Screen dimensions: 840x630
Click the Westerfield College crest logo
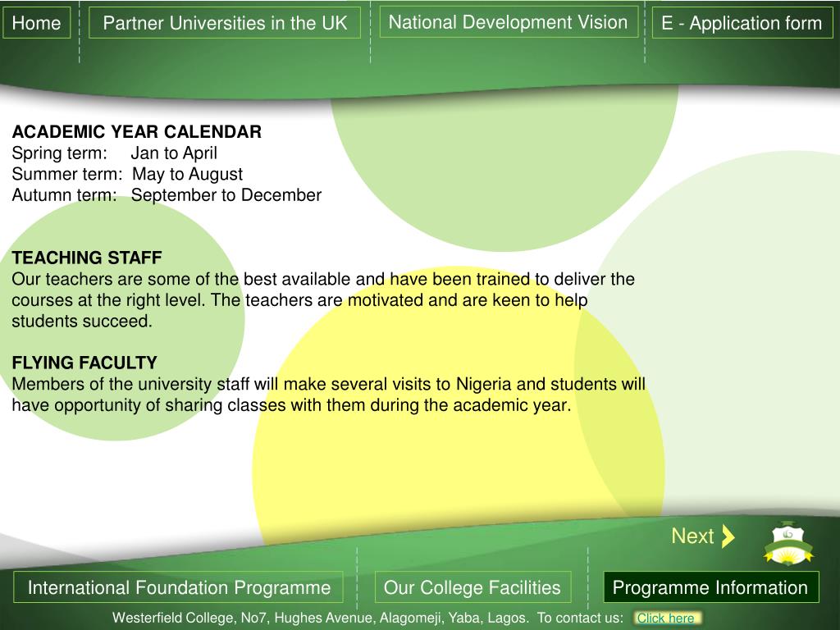(x=788, y=544)
